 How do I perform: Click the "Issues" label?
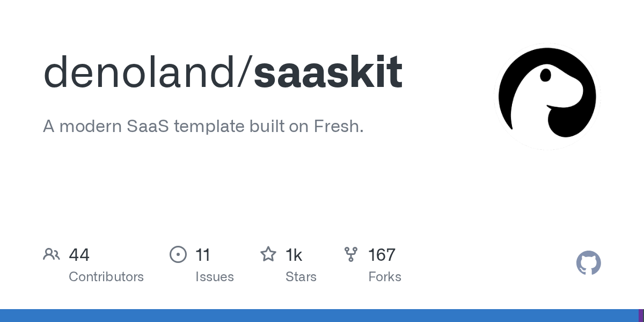(215, 277)
